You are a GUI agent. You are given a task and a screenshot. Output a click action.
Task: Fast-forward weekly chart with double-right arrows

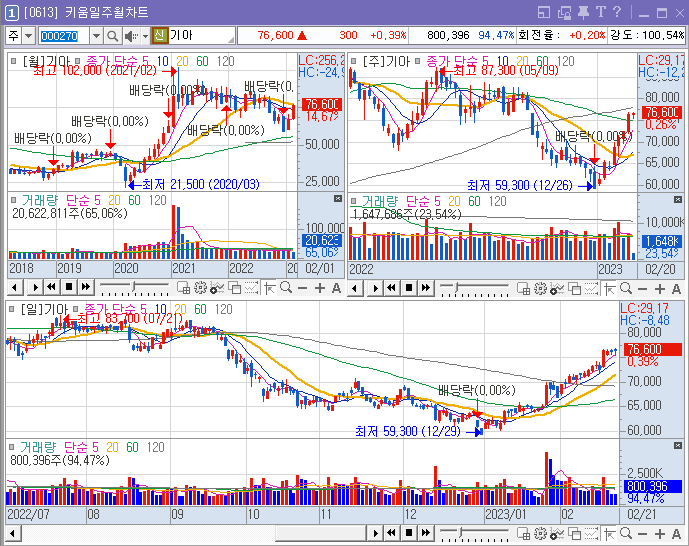tap(426, 288)
